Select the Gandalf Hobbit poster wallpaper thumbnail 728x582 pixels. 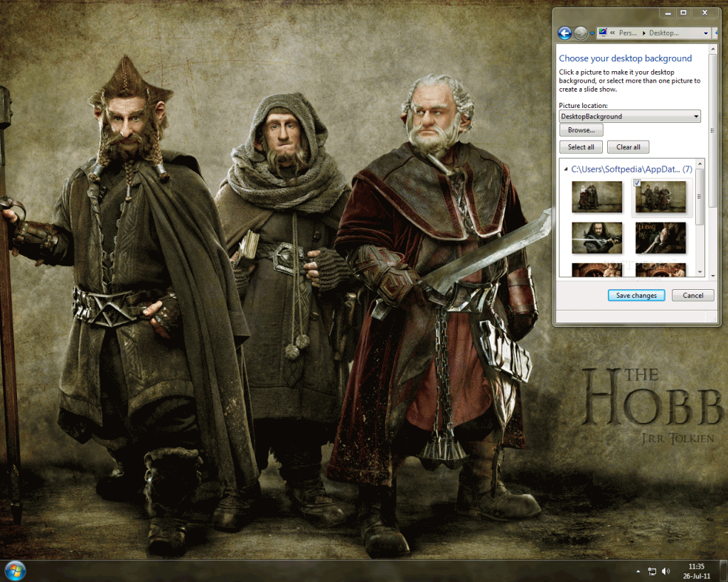(660, 237)
